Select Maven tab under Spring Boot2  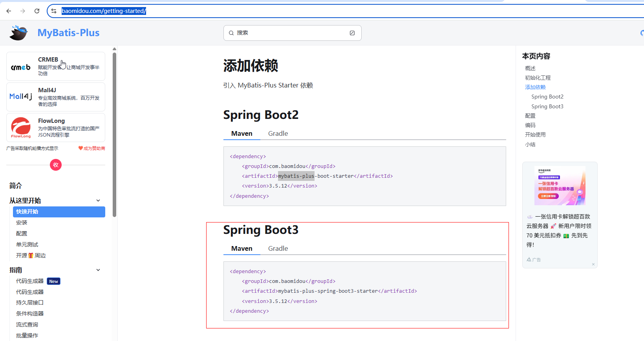click(x=242, y=133)
